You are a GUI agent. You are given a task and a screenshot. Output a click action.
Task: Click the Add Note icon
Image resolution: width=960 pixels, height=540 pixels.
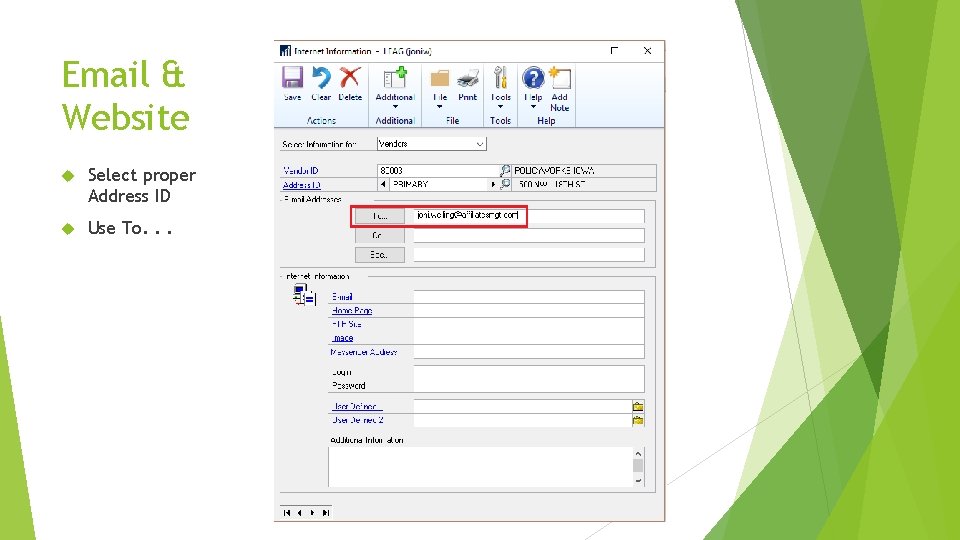coord(560,78)
